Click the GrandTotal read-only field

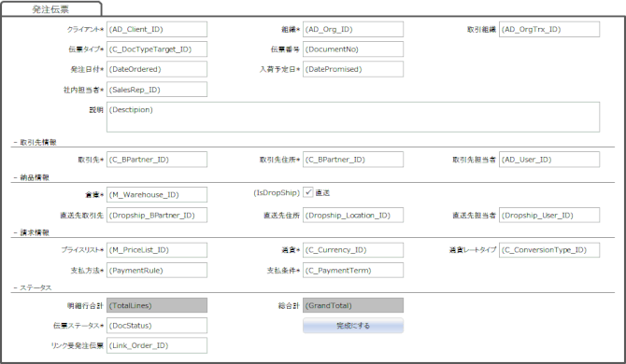(x=353, y=305)
